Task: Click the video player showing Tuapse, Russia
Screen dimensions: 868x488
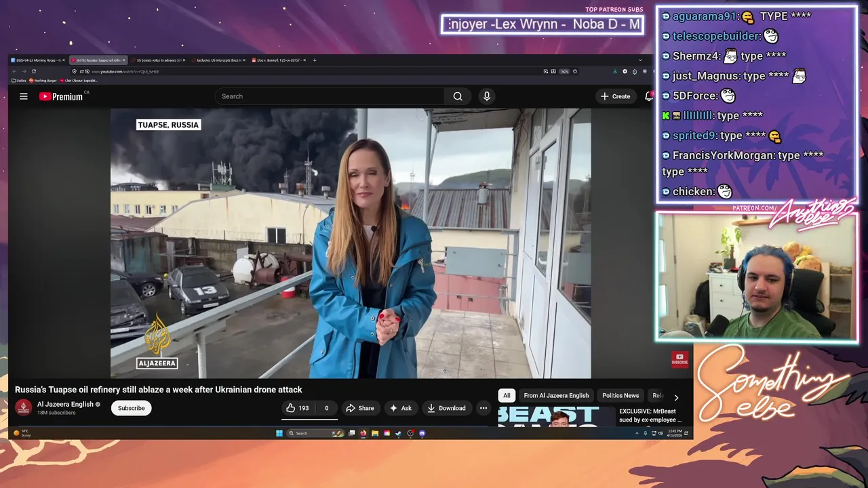Action: coord(351,243)
